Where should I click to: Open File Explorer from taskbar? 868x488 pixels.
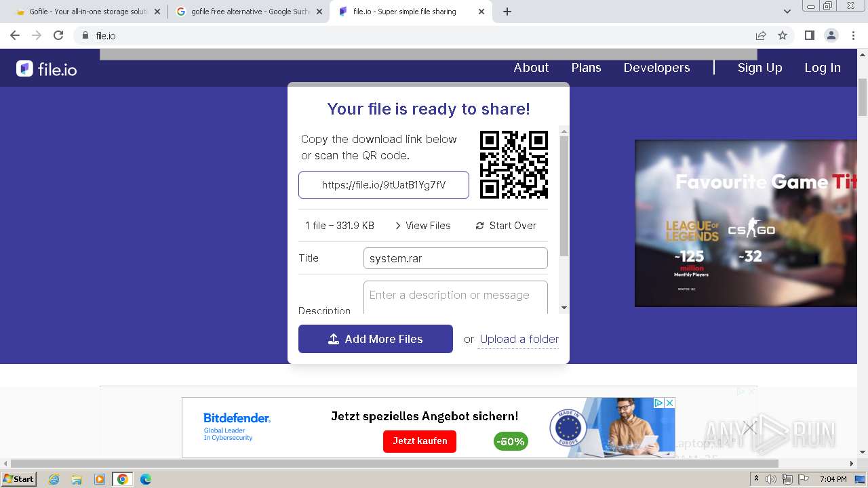pos(77,479)
